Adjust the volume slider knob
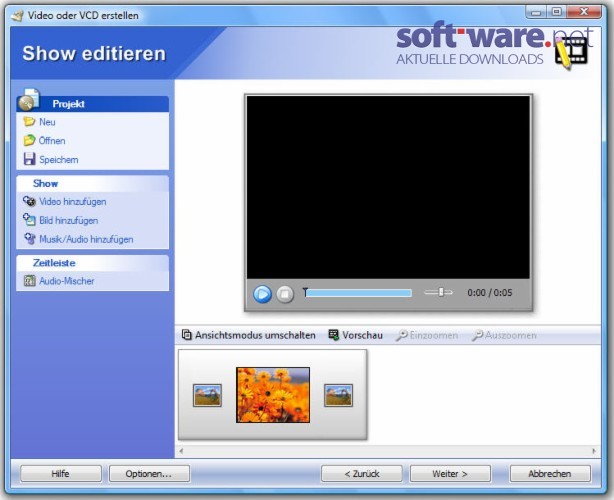Screen dimensions: 614x500 click(x=441, y=292)
